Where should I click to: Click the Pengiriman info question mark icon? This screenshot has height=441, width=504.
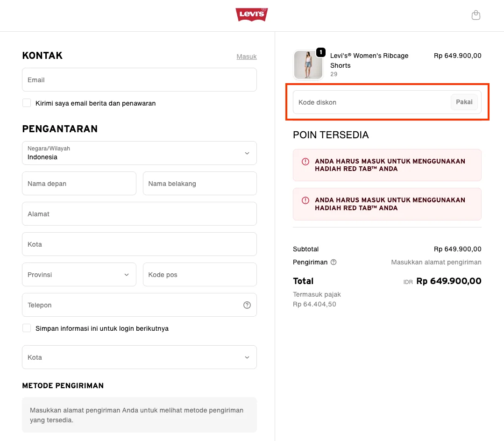point(334,262)
